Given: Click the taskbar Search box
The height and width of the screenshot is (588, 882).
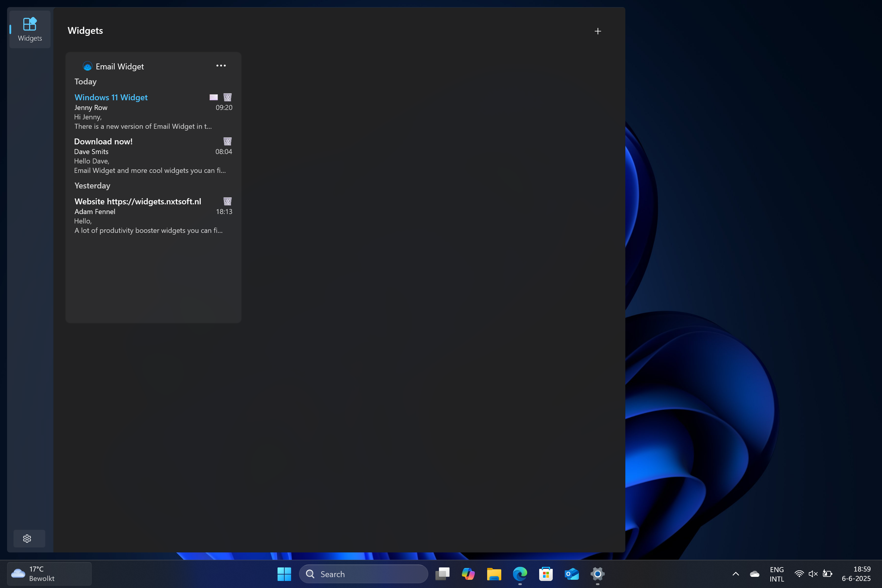Looking at the screenshot, I should coord(363,574).
